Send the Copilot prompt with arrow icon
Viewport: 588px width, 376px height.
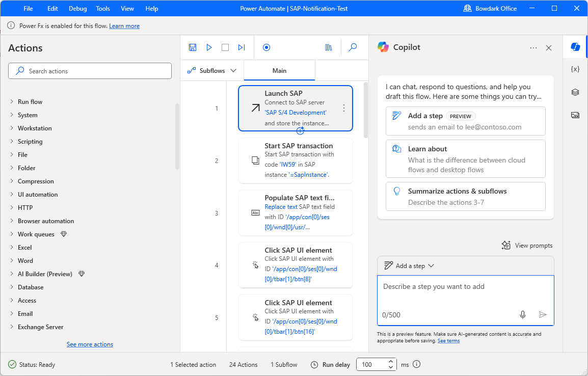[x=542, y=314]
